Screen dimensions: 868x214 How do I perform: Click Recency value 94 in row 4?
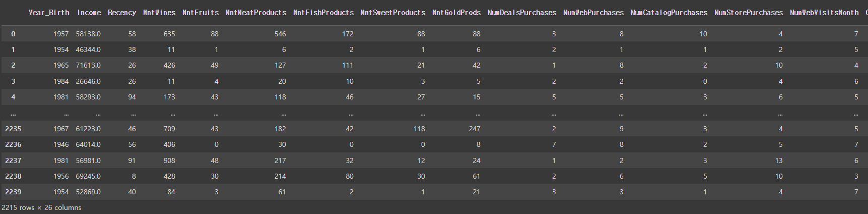coord(132,97)
